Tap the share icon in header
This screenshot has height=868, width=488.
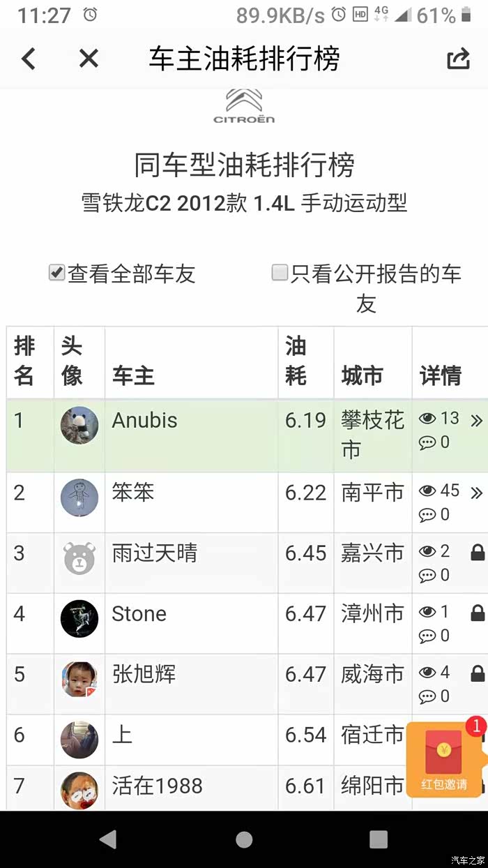tap(458, 59)
